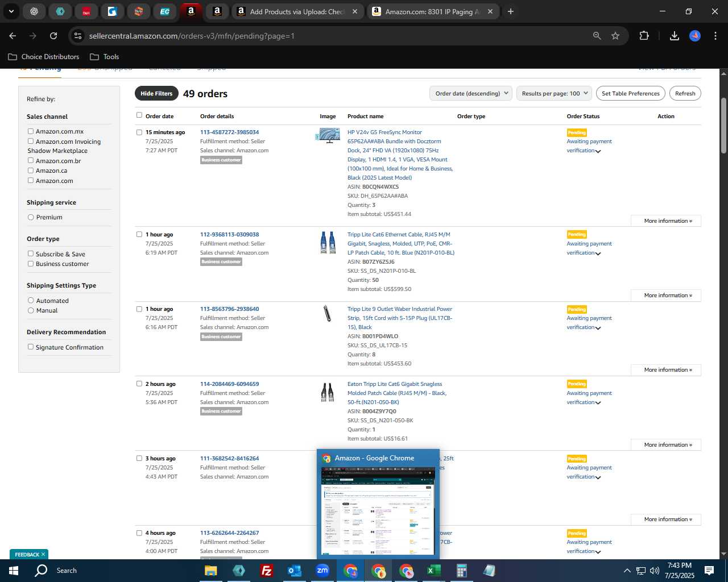Open Order date (descending) sort dropdown

click(471, 94)
